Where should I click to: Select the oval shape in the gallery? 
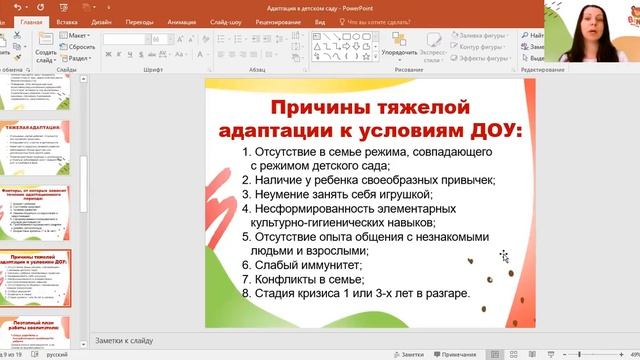point(356,37)
